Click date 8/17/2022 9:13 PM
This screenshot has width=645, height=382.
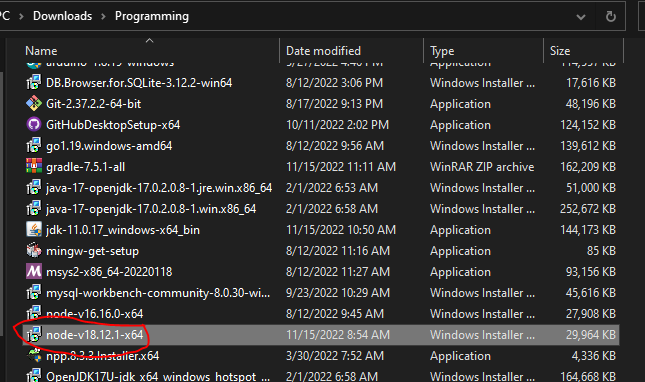click(x=334, y=104)
